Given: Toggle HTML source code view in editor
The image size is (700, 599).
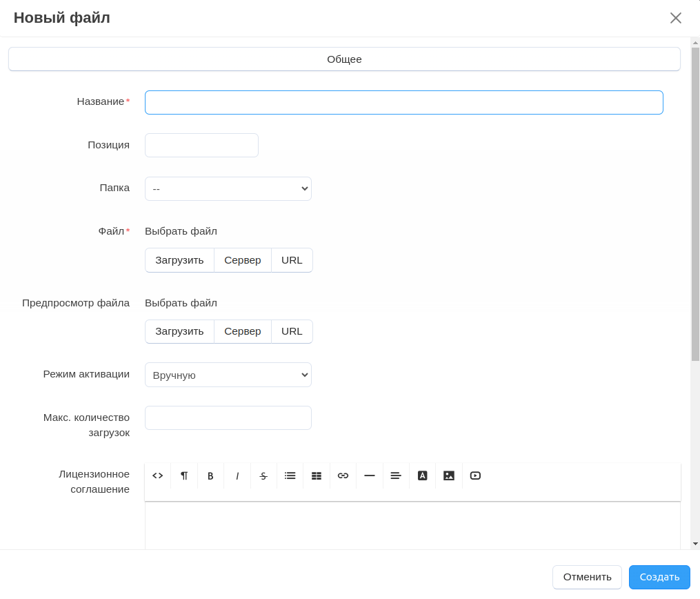Looking at the screenshot, I should tap(158, 475).
